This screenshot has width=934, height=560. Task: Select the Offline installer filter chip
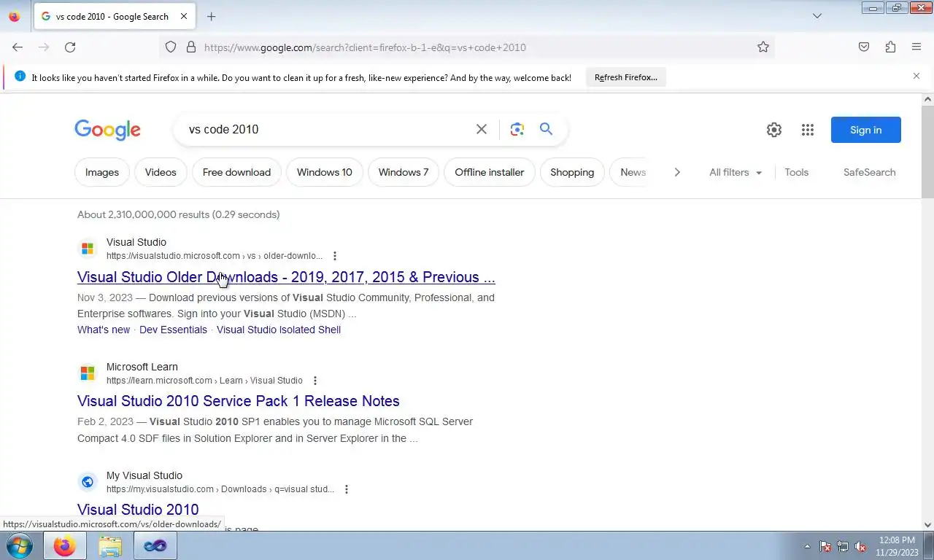(x=490, y=172)
